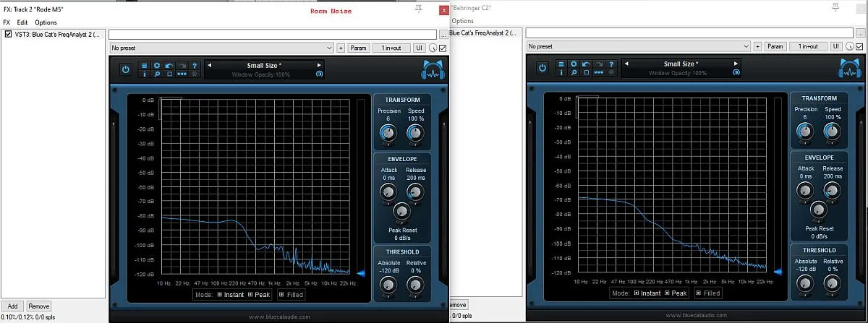Open the menu list icon in Behringer C2 plugin
The width and height of the screenshot is (868, 323).
pyautogui.click(x=561, y=64)
